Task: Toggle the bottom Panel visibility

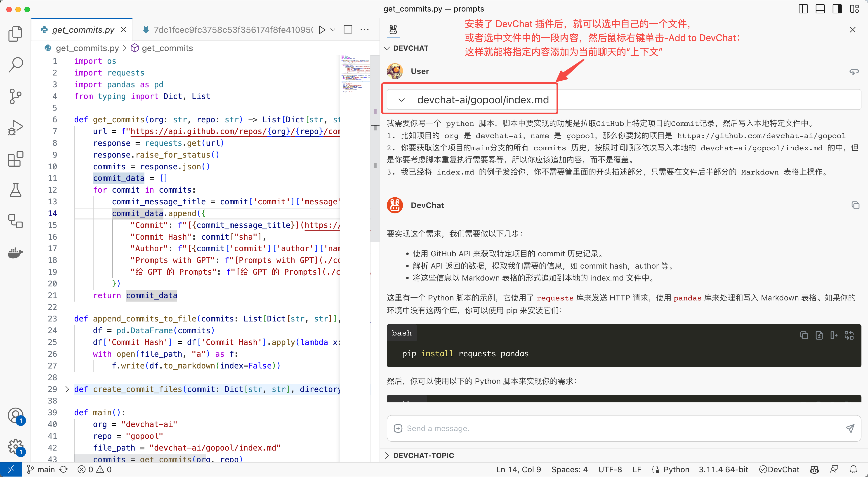Action: point(820,9)
